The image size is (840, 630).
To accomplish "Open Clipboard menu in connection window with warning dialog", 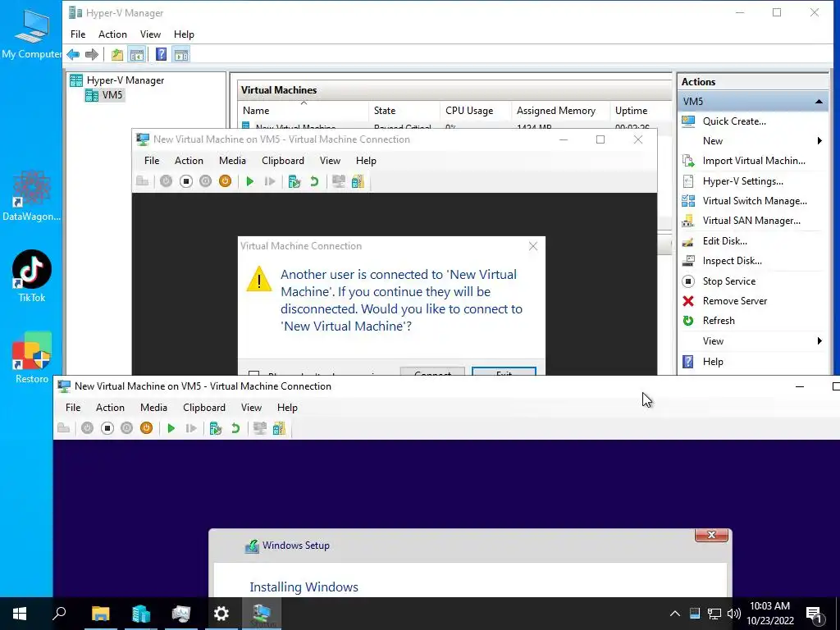I will tap(283, 161).
